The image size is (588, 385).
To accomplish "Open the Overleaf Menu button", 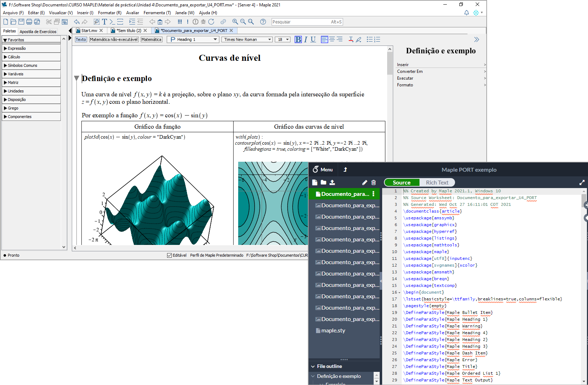I will pyautogui.click(x=323, y=170).
